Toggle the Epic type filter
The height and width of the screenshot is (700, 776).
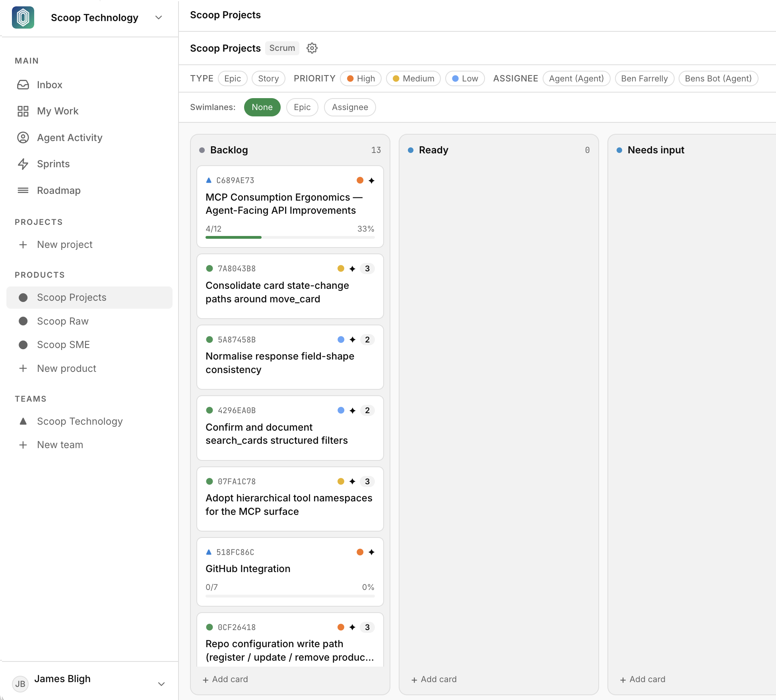coord(233,79)
